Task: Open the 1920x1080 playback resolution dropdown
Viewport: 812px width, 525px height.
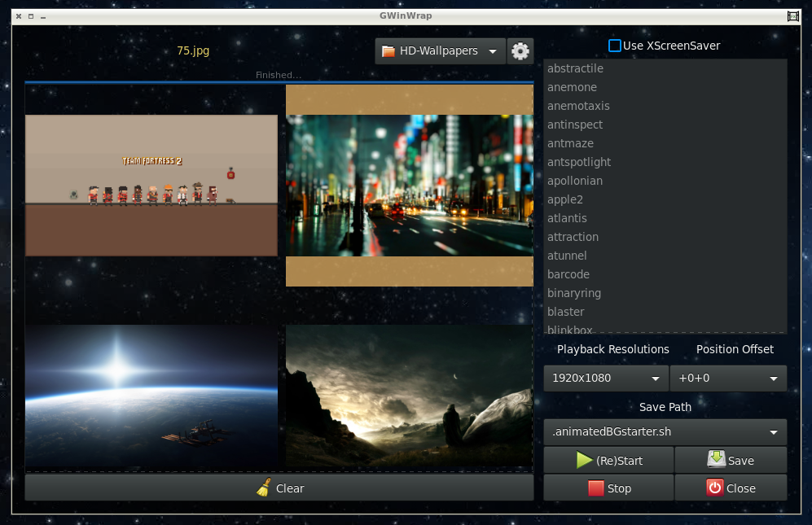Action: tap(606, 378)
